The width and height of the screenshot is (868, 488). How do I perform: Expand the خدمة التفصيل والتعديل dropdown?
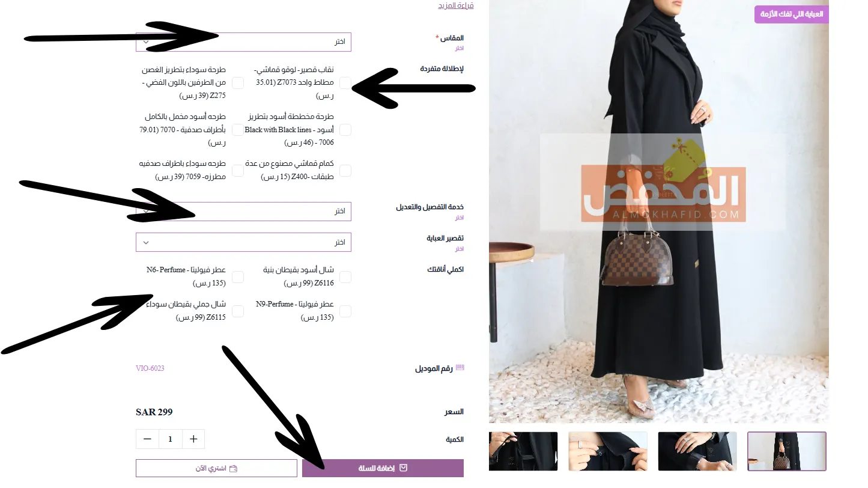coord(243,212)
